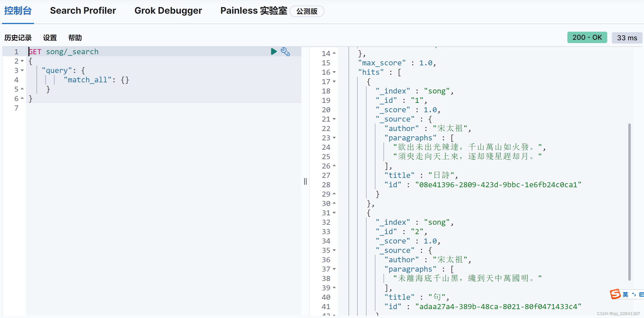
Task: Collapse hits array at response line 16
Action: [x=334, y=72]
